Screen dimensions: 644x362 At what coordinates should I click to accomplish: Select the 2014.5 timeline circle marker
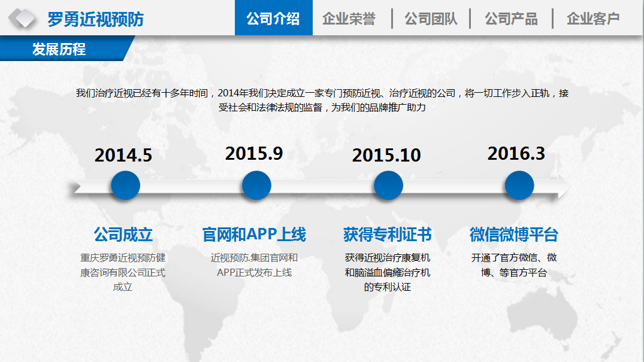tap(125, 185)
